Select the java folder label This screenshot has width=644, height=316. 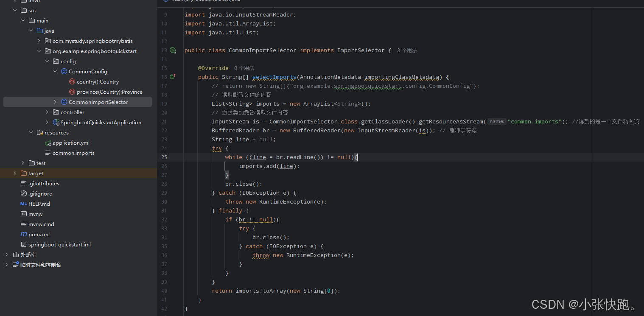coord(49,31)
